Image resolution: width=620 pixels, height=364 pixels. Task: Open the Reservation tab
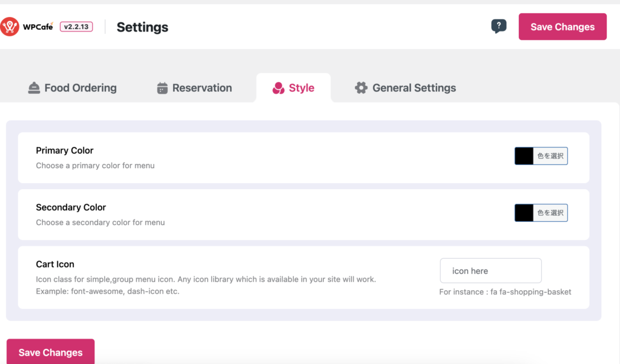pyautogui.click(x=202, y=88)
